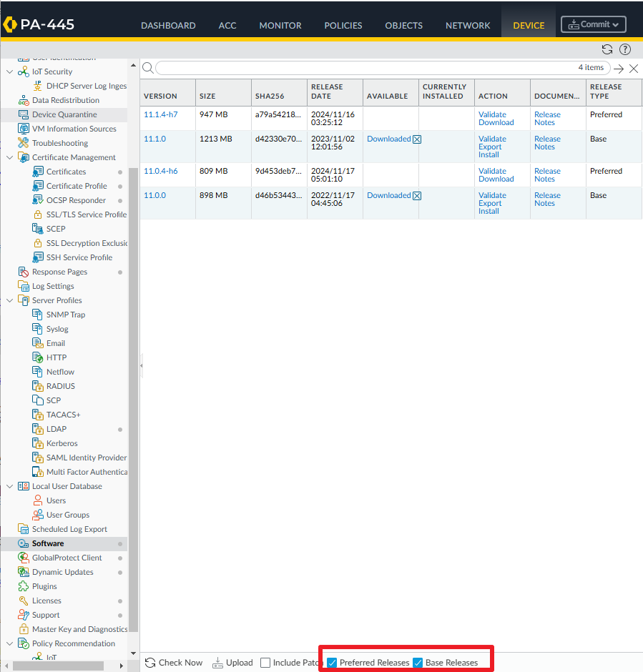
Task: Click the Upload software icon
Action: [x=219, y=663]
